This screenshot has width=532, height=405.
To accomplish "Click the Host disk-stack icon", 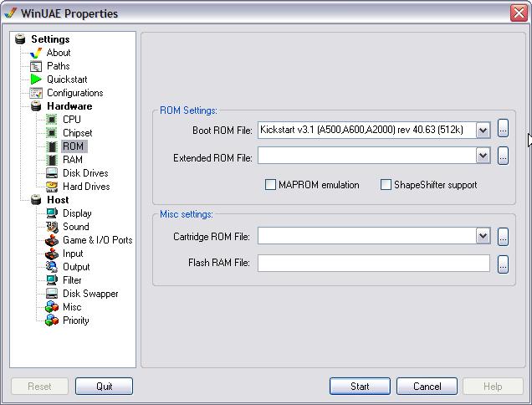I will click(36, 200).
